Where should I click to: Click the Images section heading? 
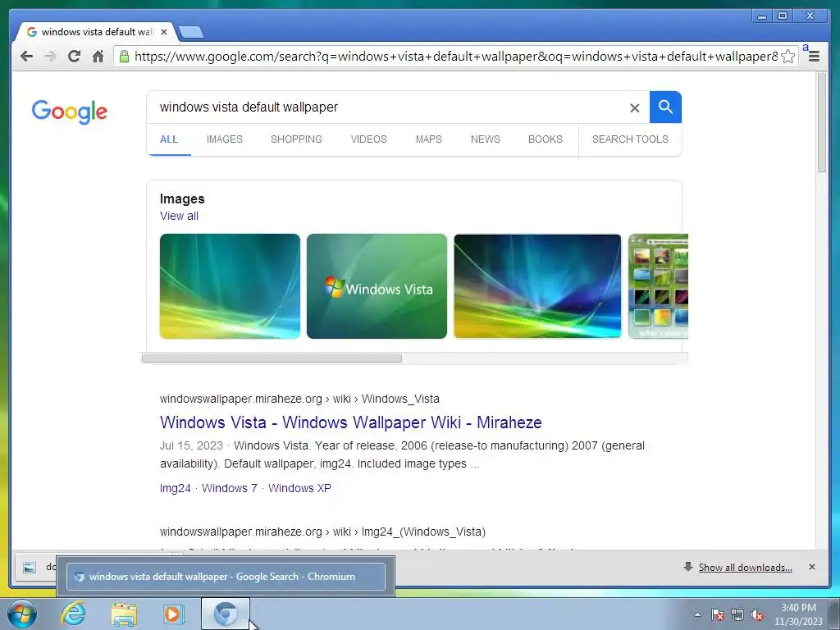(182, 199)
